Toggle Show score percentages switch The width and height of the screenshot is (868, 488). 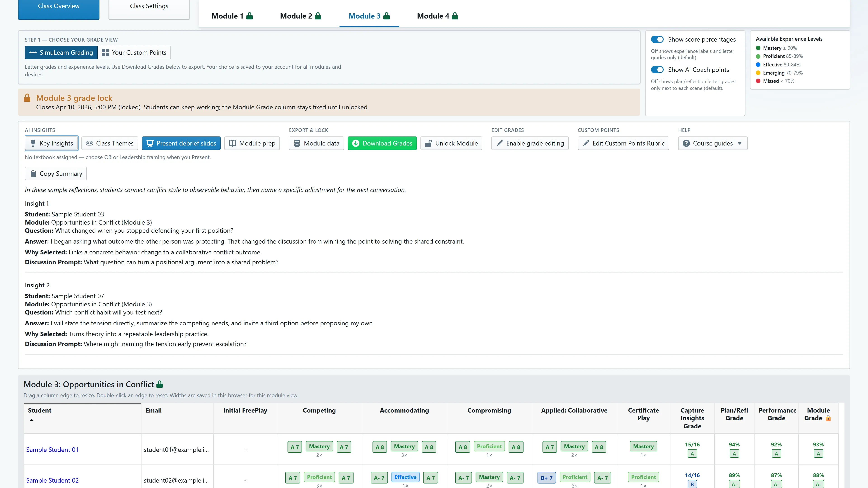tap(657, 39)
